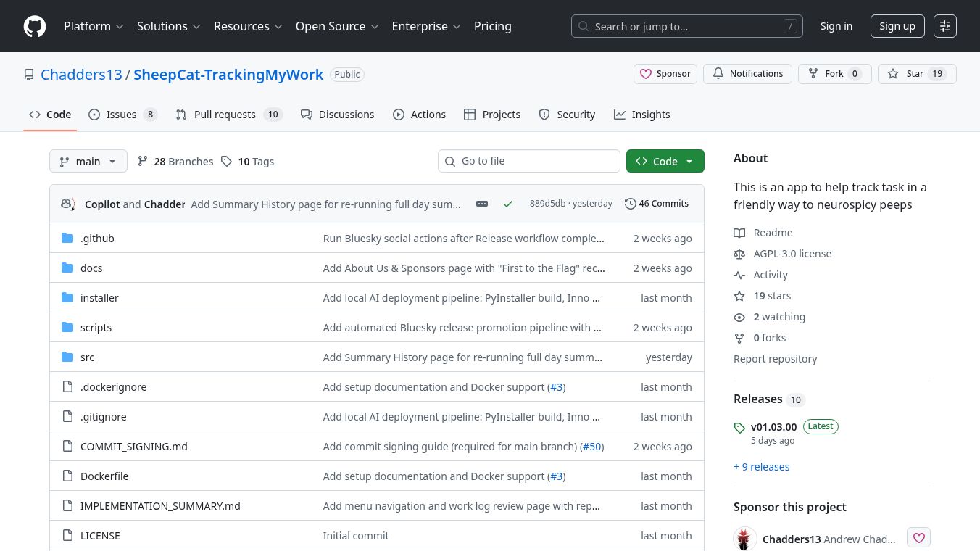
Task: Toggle Notifications for the repository
Action: [747, 74]
